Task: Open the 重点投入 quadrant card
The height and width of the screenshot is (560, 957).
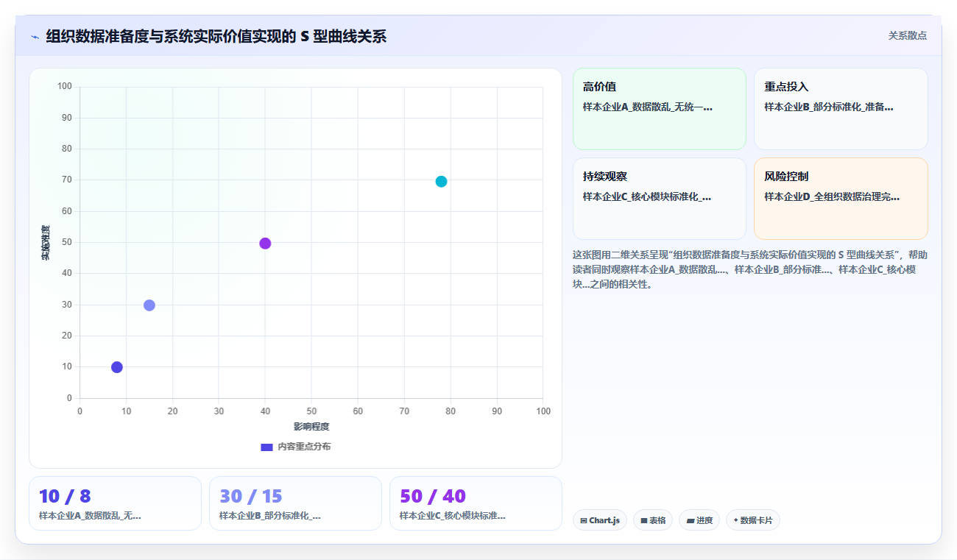Action: click(841, 109)
